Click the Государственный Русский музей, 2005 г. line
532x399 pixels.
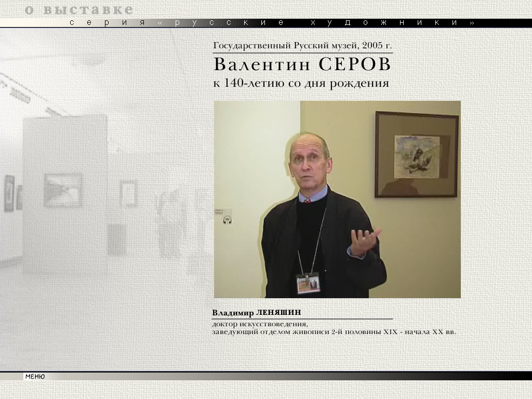click(302, 46)
